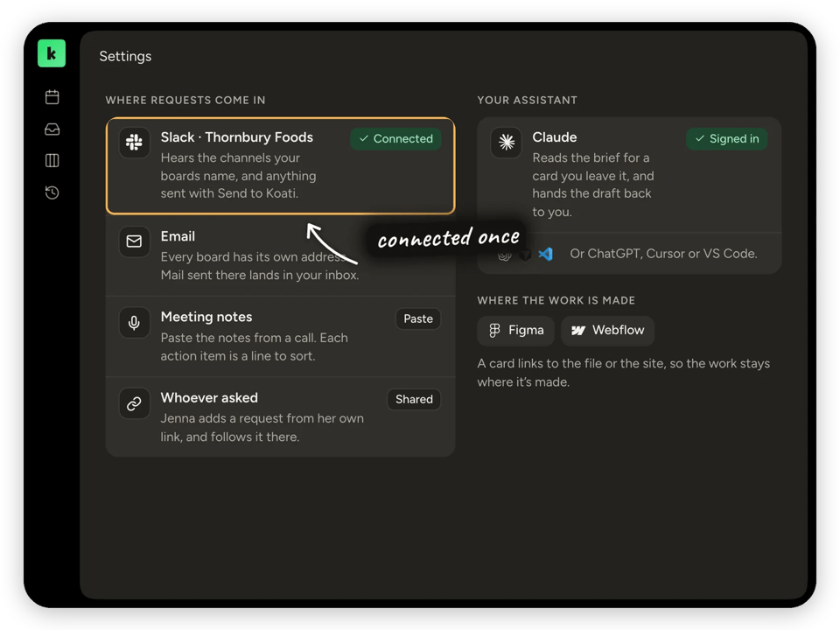
Task: Click the Signed in badge on Claude
Action: (x=726, y=139)
